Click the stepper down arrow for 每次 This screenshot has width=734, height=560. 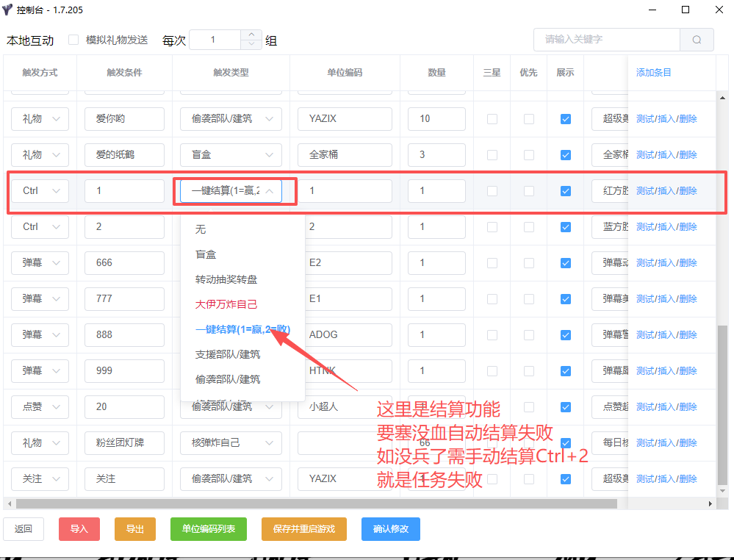tap(251, 45)
